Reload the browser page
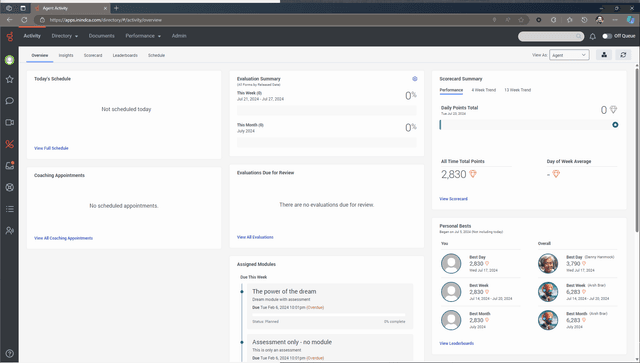The image size is (640, 363). coord(24,20)
